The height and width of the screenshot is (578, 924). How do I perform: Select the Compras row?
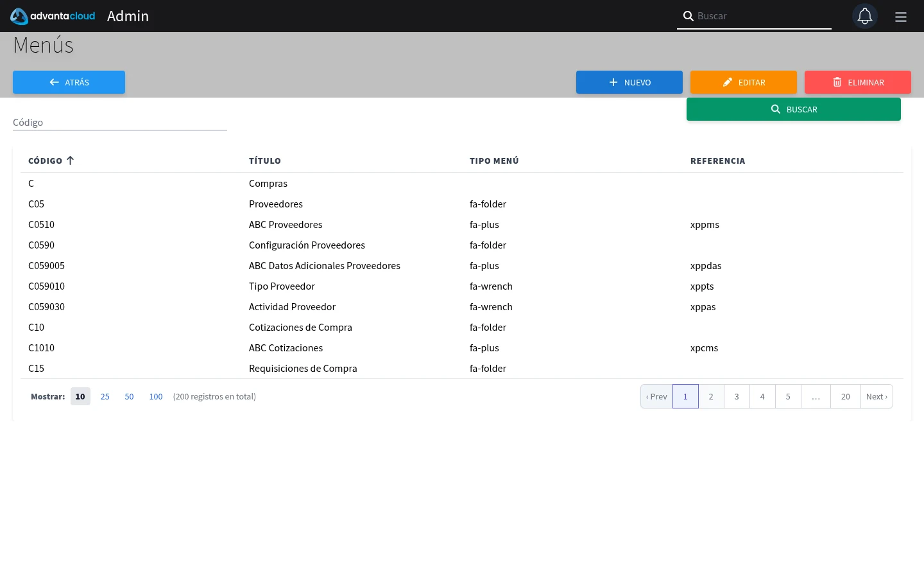(462, 183)
